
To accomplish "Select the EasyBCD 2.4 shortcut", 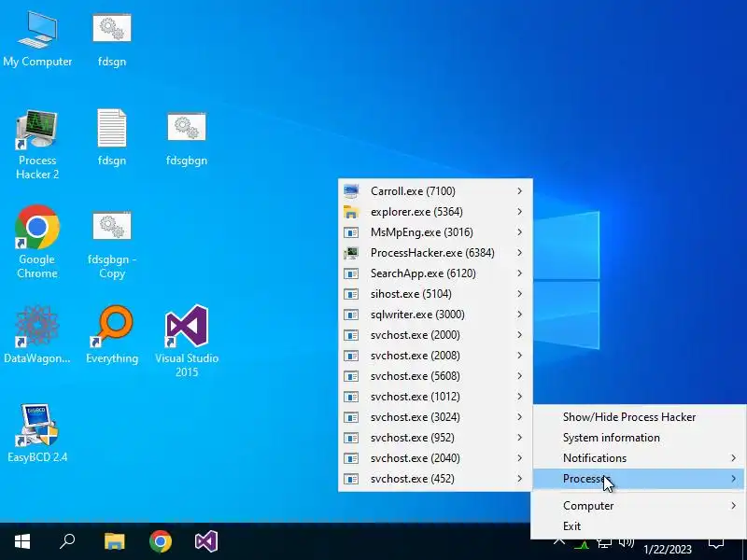I will pos(37,433).
